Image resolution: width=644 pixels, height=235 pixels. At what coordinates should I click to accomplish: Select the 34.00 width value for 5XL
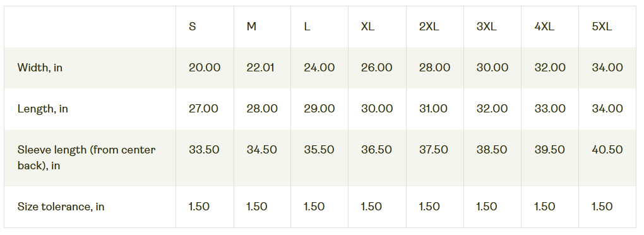click(x=607, y=68)
